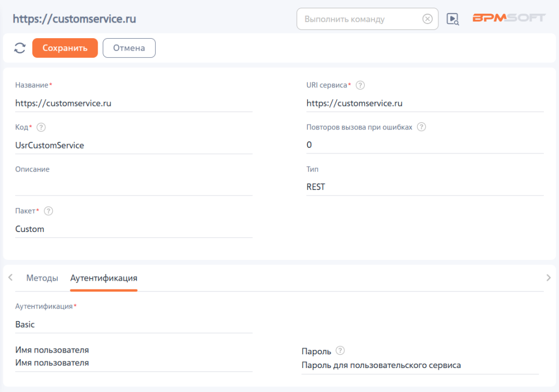
Task: Show help for Повторов вызова при ошибках
Action: click(421, 127)
